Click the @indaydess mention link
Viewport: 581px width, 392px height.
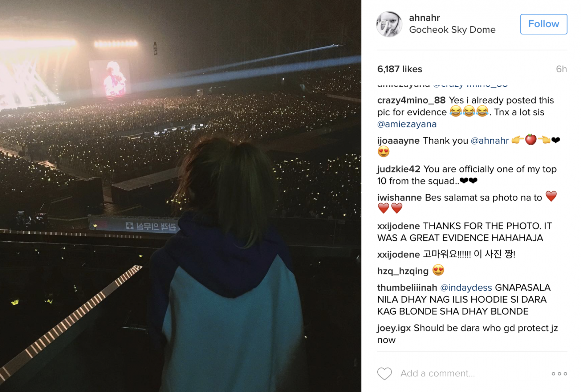466,287
